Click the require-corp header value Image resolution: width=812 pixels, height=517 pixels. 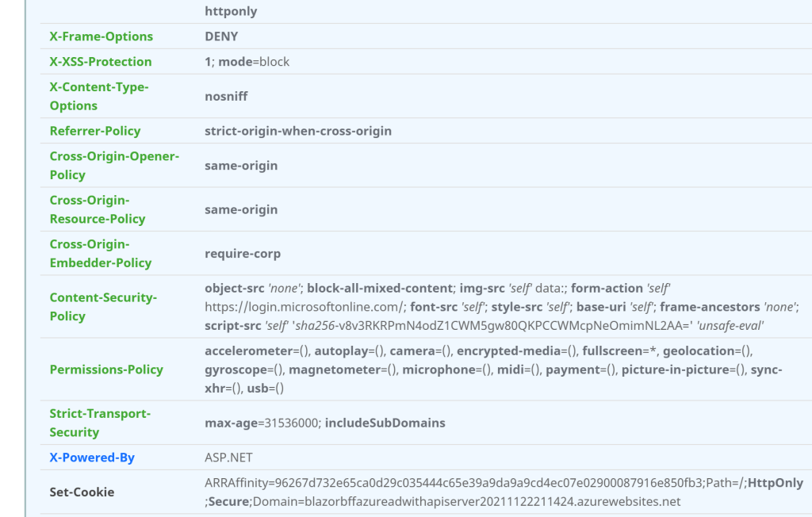(x=243, y=254)
